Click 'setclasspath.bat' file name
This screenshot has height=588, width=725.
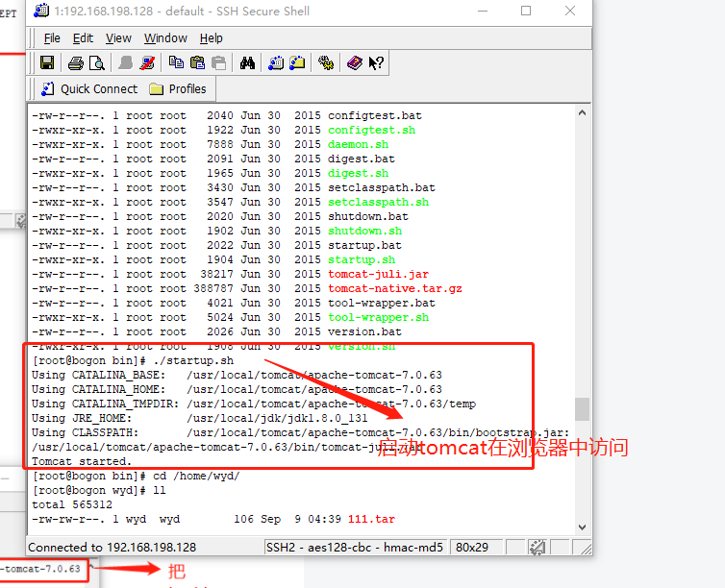(382, 187)
